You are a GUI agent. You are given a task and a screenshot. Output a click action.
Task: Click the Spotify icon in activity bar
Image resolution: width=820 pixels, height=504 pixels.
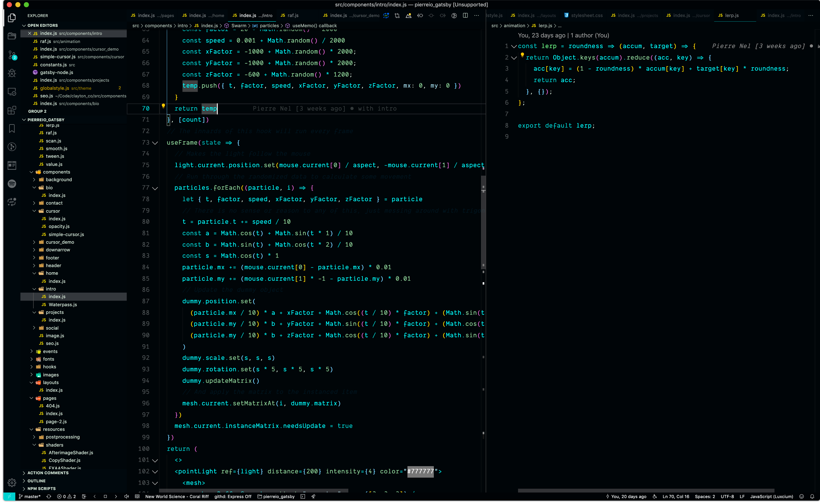12,184
